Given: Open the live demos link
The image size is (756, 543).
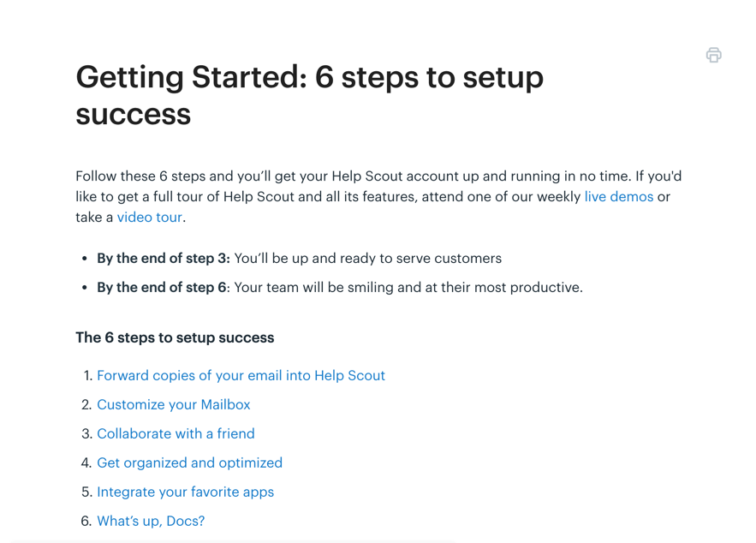Looking at the screenshot, I should pyautogui.click(x=618, y=197).
